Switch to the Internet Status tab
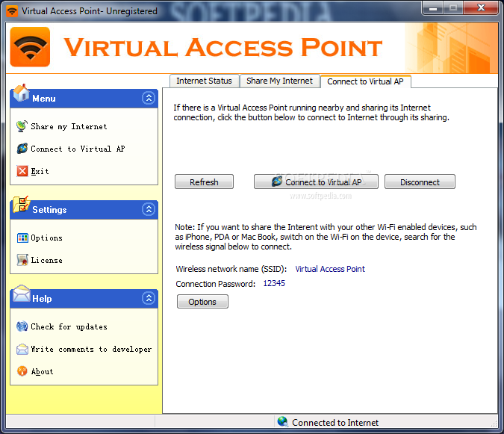Screen dimensions: 504x434 [204, 81]
